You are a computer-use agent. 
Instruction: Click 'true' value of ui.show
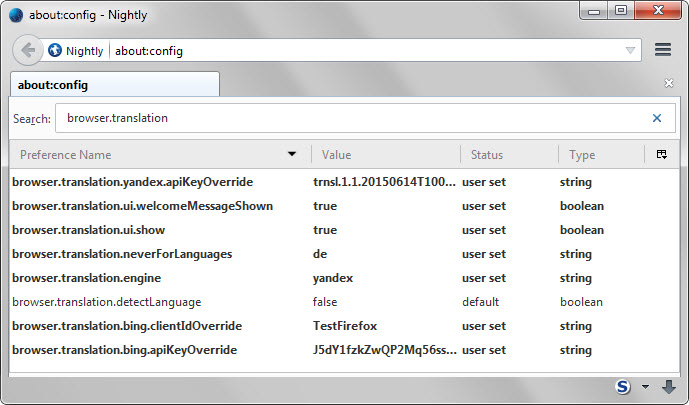(325, 230)
